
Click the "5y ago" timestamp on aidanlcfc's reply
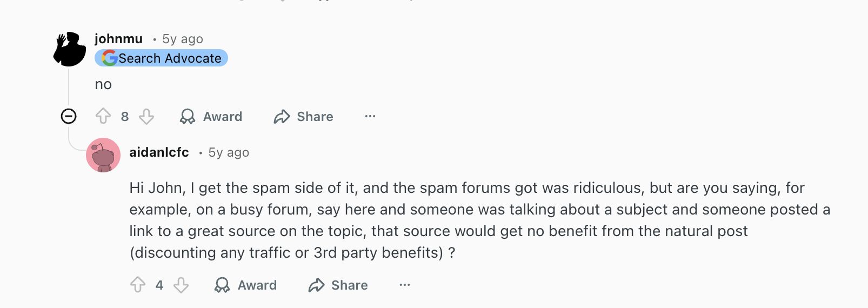click(229, 152)
